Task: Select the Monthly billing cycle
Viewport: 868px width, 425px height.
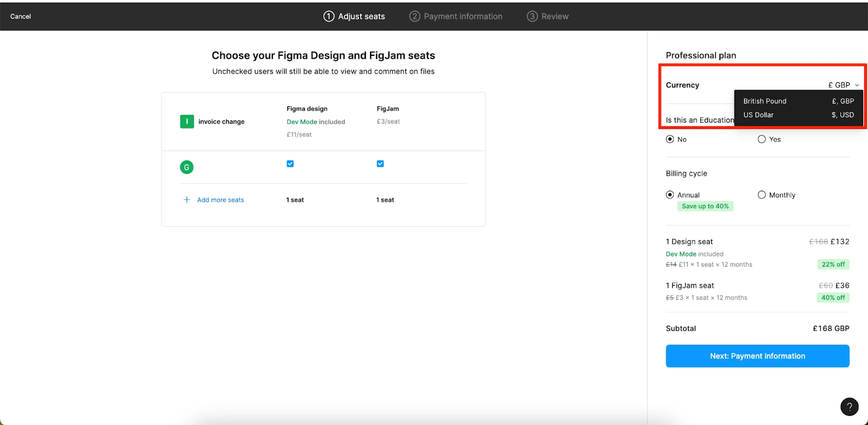Action: click(762, 195)
